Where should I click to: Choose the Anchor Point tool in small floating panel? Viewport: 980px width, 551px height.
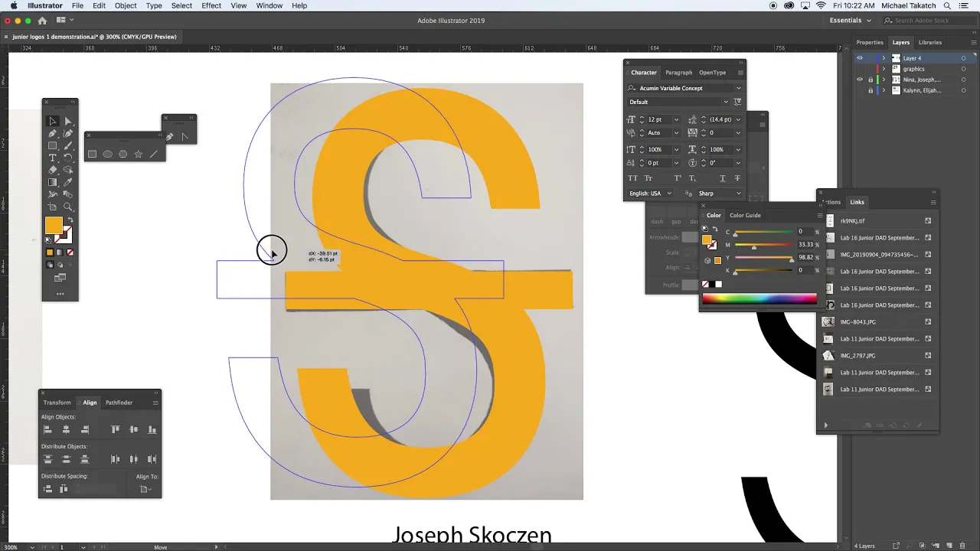point(185,137)
